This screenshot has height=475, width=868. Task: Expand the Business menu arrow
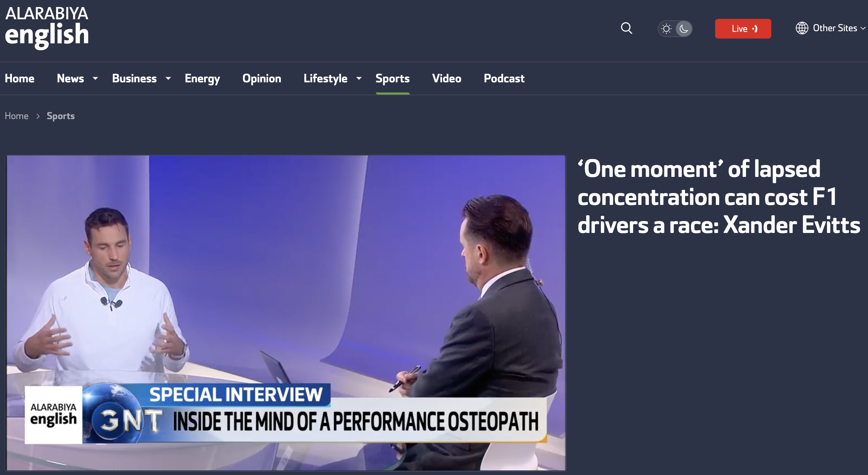[168, 78]
